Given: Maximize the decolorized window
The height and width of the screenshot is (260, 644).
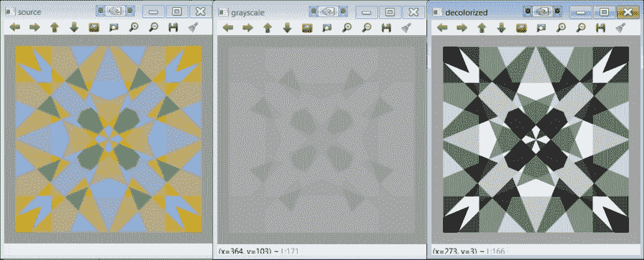Looking at the screenshot, I should [x=604, y=12].
